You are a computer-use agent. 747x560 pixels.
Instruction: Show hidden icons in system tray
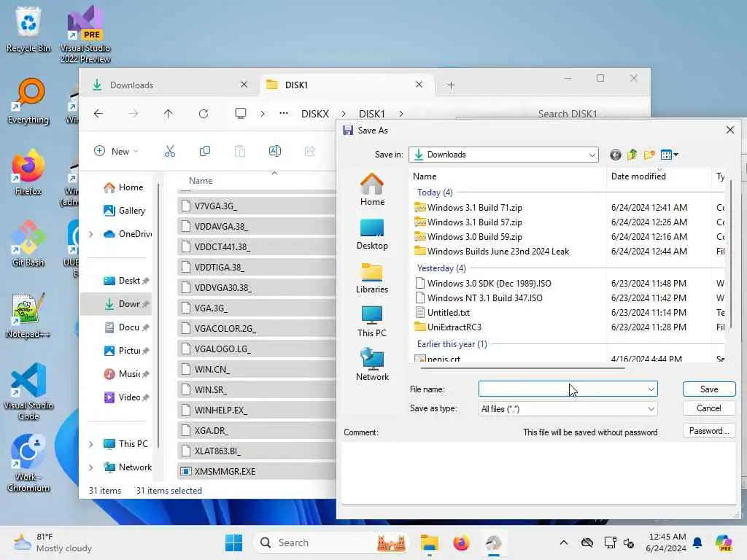564,542
